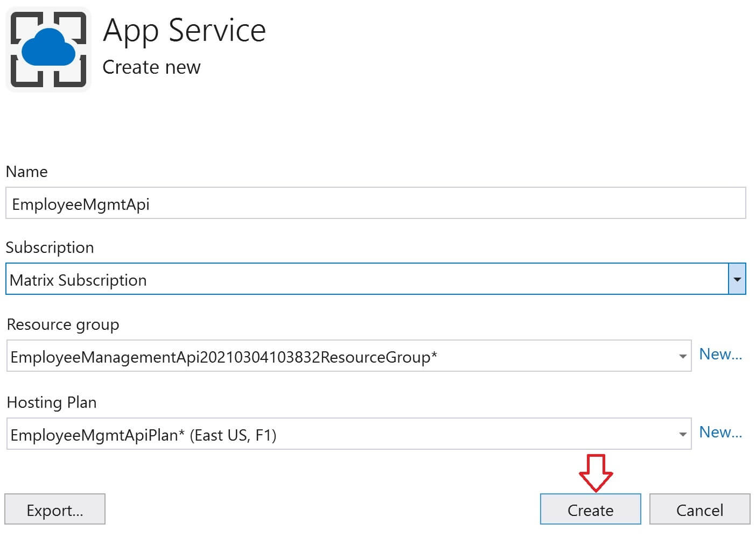The image size is (756, 538).
Task: Select the Matrix Subscription combo box
Action: [x=375, y=279]
